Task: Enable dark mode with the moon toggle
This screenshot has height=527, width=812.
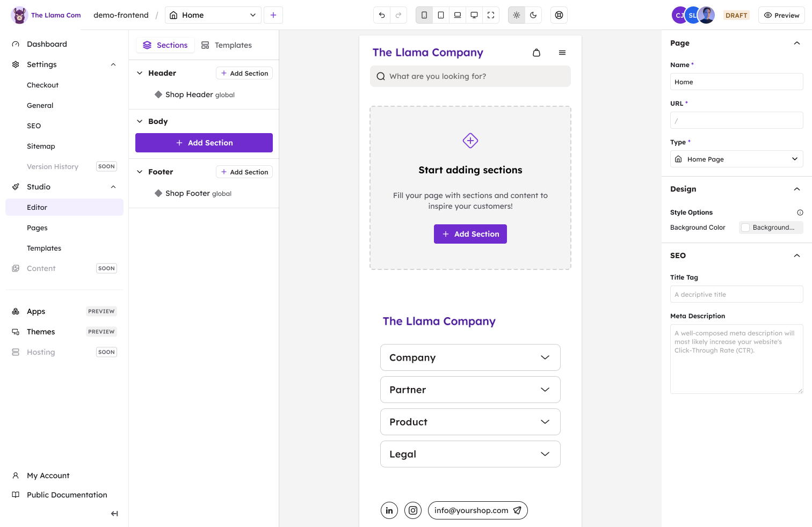Action: (533, 15)
